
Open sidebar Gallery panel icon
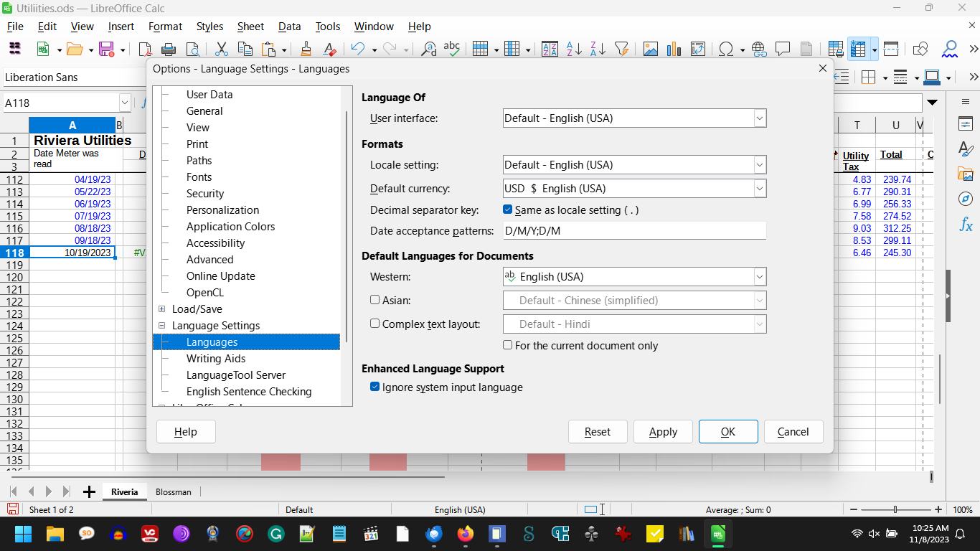[966, 174]
